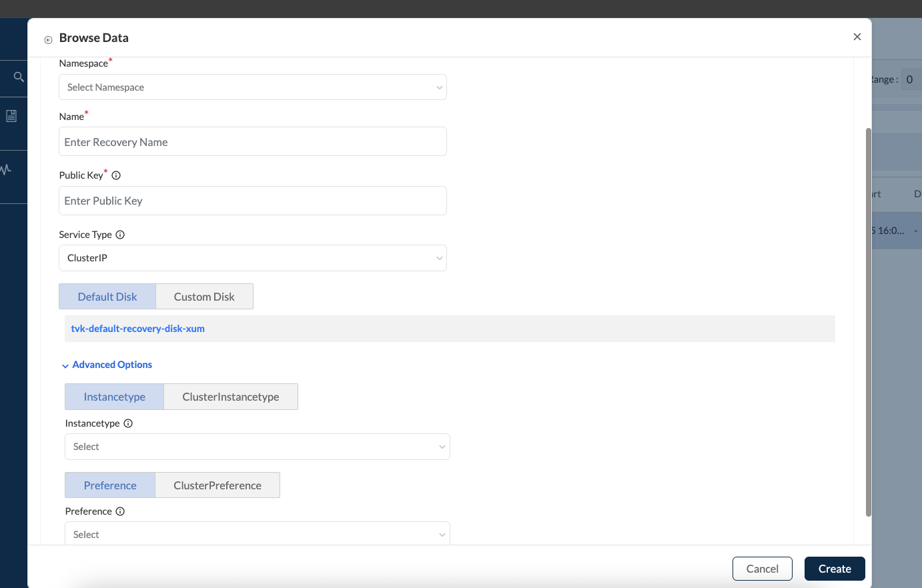Click the Cancel button
Image resolution: width=922 pixels, height=588 pixels.
[762, 569]
